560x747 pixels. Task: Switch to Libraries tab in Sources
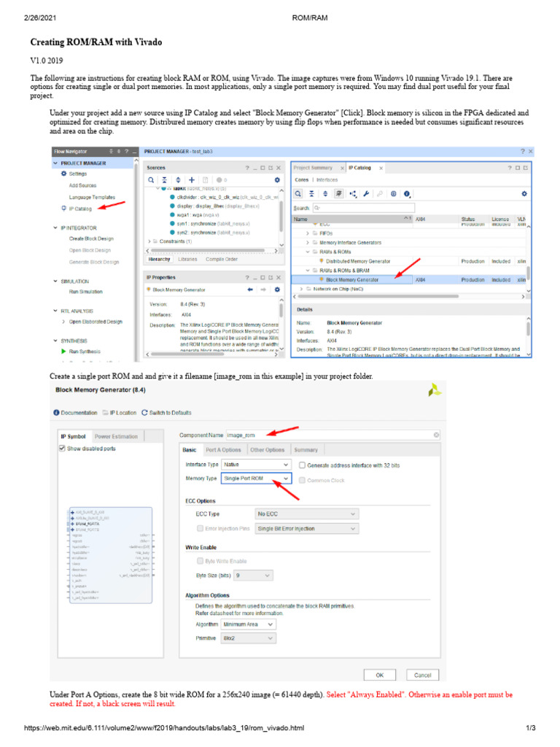(x=187, y=260)
